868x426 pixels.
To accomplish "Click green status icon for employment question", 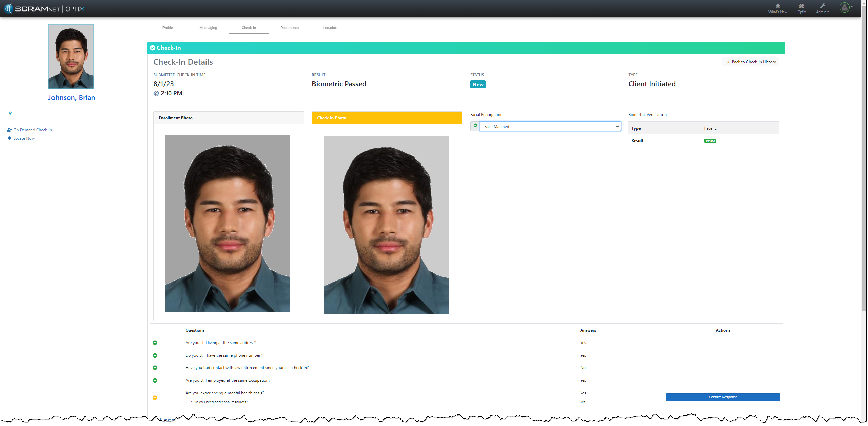I will click(x=155, y=380).
